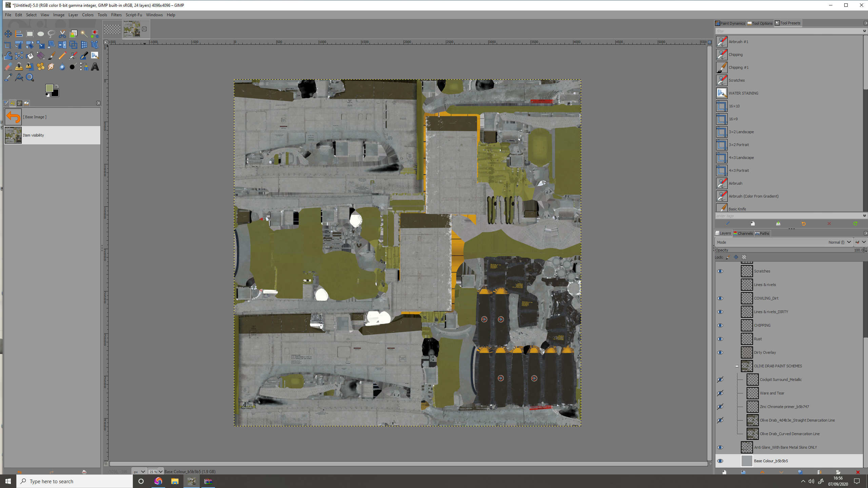The width and height of the screenshot is (868, 488).
Task: Select the Pencil tool
Action: 62,56
